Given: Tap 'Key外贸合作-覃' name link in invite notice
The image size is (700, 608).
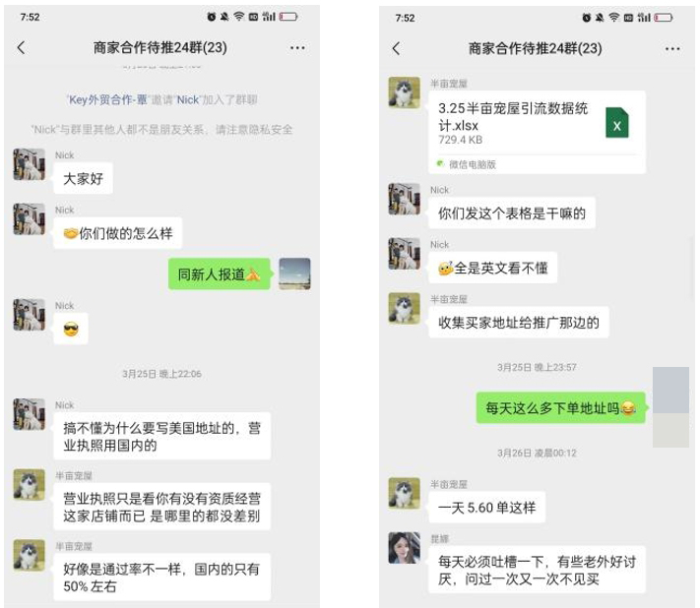Looking at the screenshot, I should pyautogui.click(x=107, y=100).
